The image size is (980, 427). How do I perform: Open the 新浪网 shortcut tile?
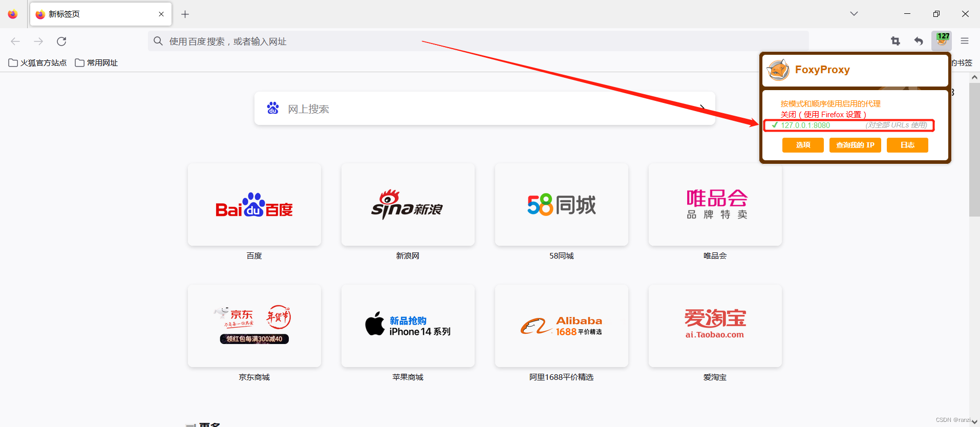[408, 205]
